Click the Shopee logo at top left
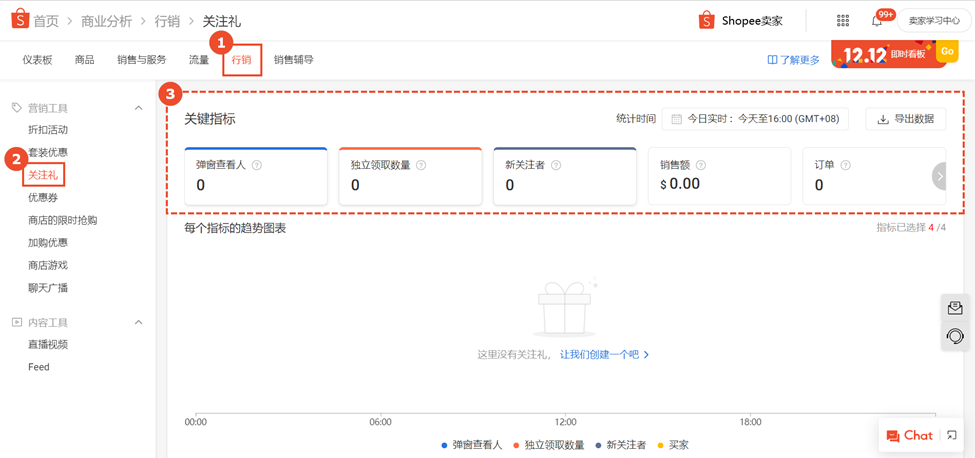The height and width of the screenshot is (458, 975). coord(19,19)
